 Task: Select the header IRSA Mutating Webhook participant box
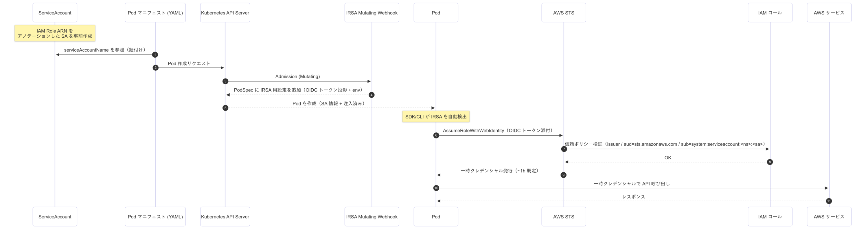click(x=372, y=13)
